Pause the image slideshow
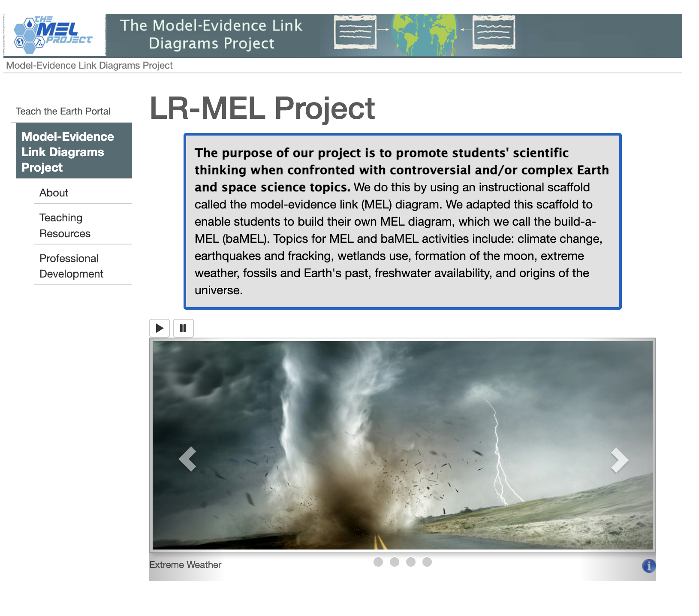Screen dimensions: 699x616 click(183, 328)
